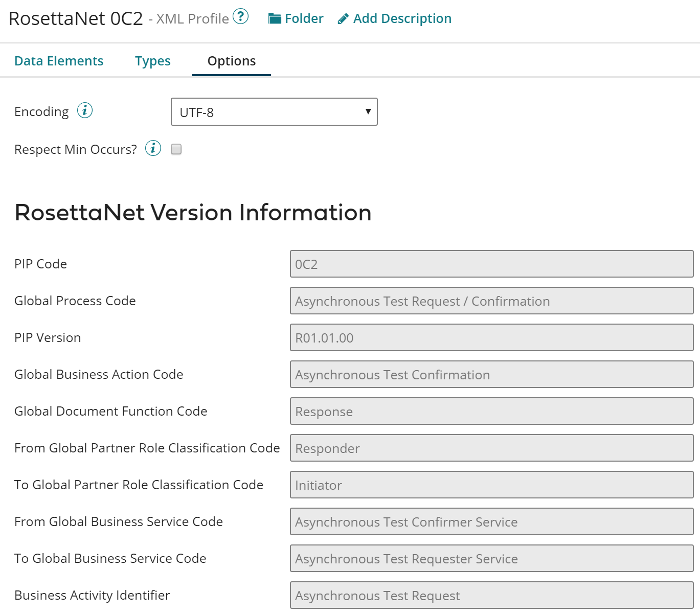Click the Encoding dropdown arrow

[368, 112]
